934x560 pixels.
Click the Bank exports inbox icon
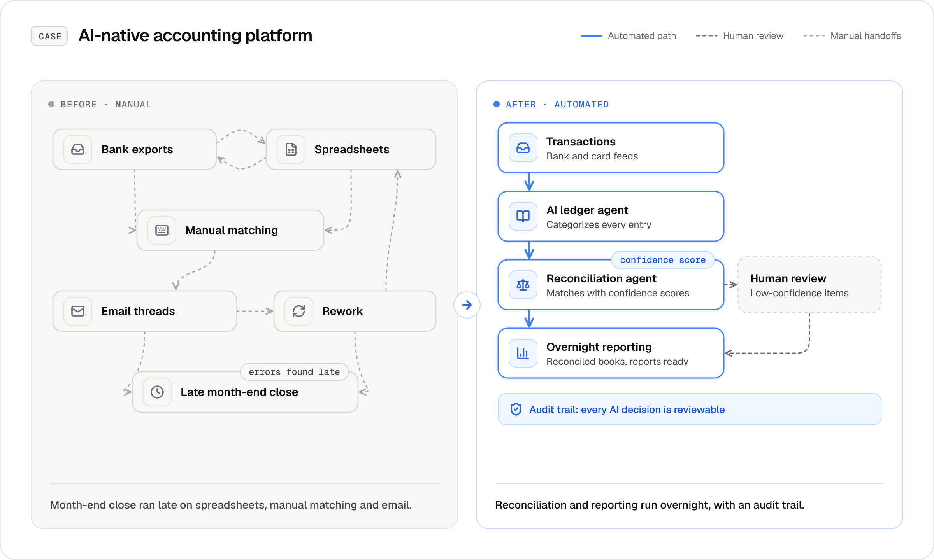click(x=78, y=149)
